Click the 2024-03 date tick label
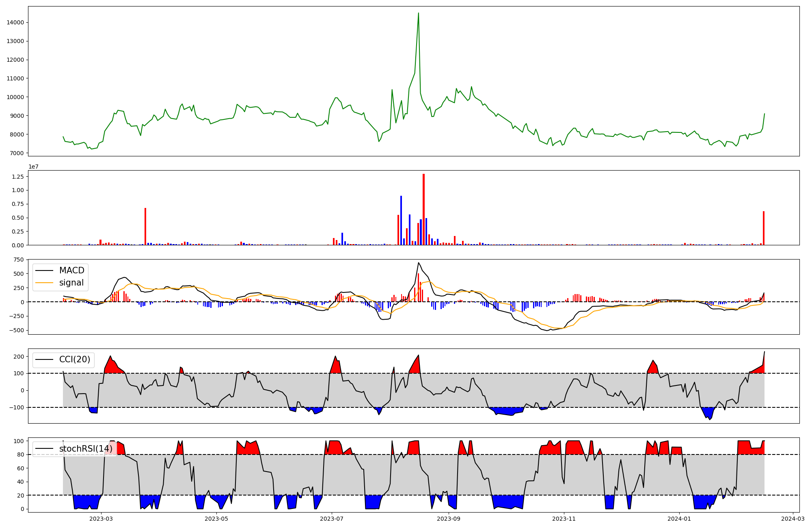812x528 pixels. click(x=793, y=519)
